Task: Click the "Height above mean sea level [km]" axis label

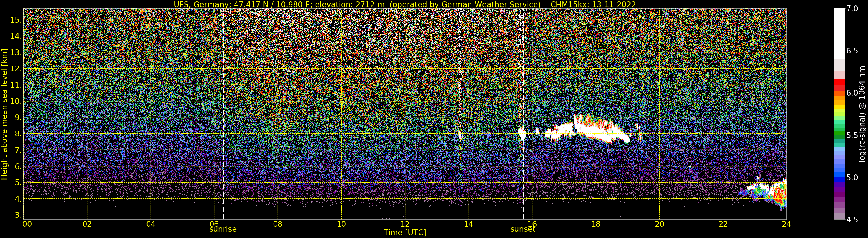Action: click(4, 114)
